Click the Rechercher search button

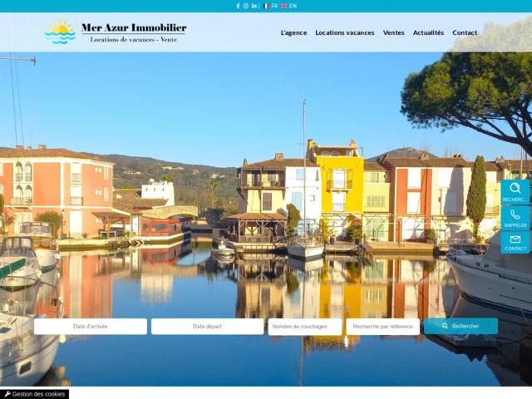(x=461, y=326)
